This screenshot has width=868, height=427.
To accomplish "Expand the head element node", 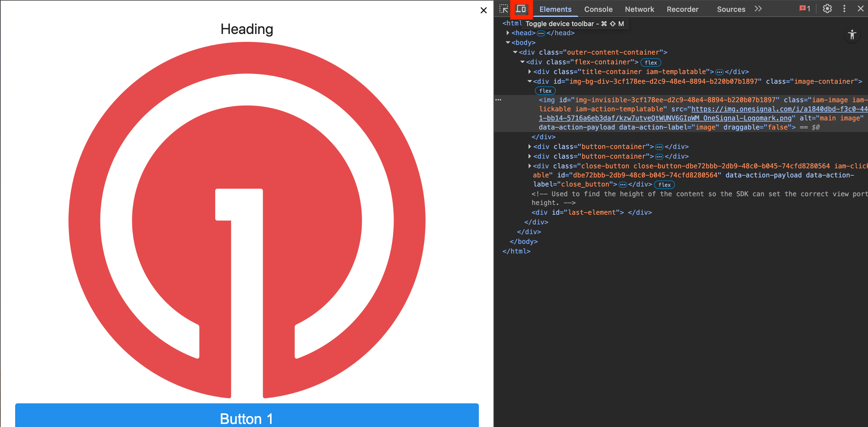I will [507, 33].
